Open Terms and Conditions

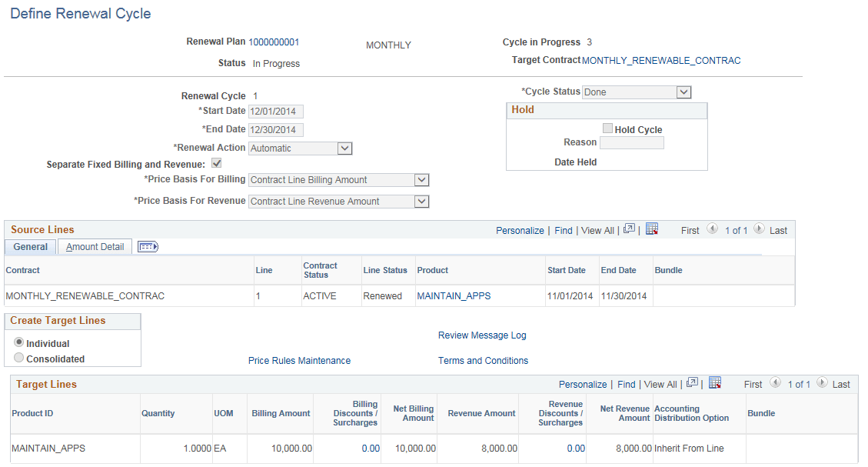click(x=483, y=360)
